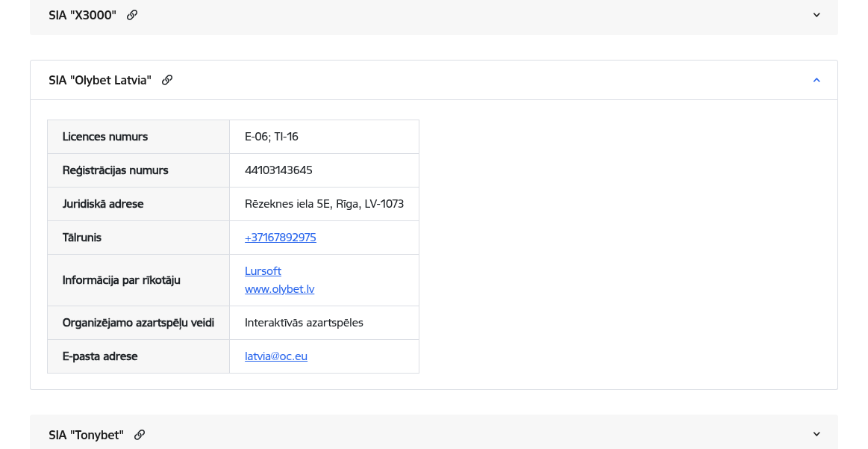Select address "Rēzeknes iela 5E, Rīga, LV-1073"

click(x=325, y=204)
